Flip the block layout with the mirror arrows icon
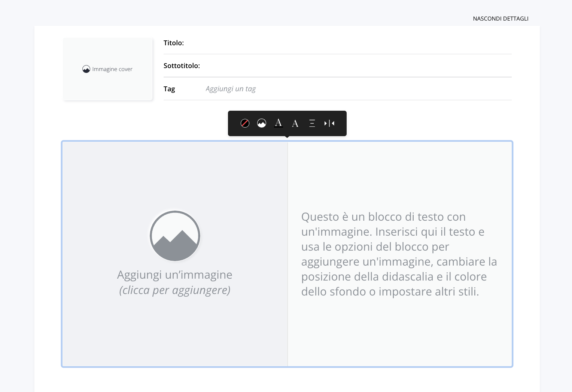Screen dimensions: 572x392 coord(329,123)
